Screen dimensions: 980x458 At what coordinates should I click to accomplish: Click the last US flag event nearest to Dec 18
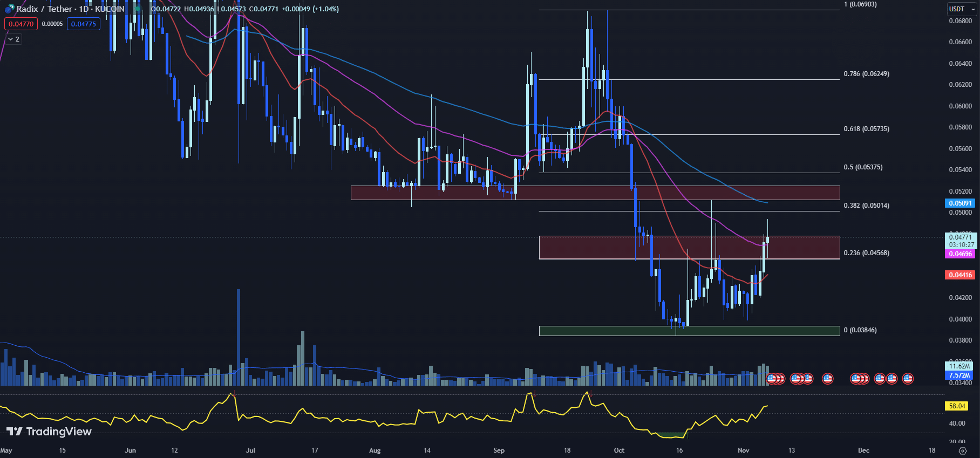pos(908,379)
